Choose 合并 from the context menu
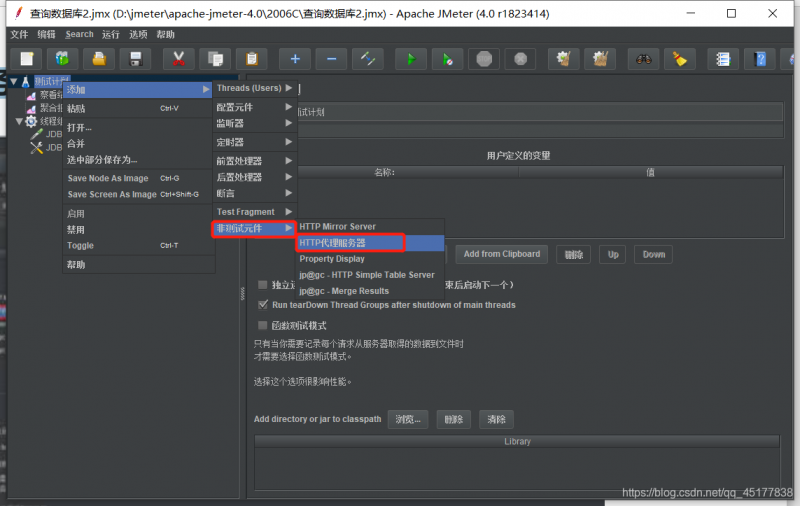The height and width of the screenshot is (506, 800). click(138, 144)
